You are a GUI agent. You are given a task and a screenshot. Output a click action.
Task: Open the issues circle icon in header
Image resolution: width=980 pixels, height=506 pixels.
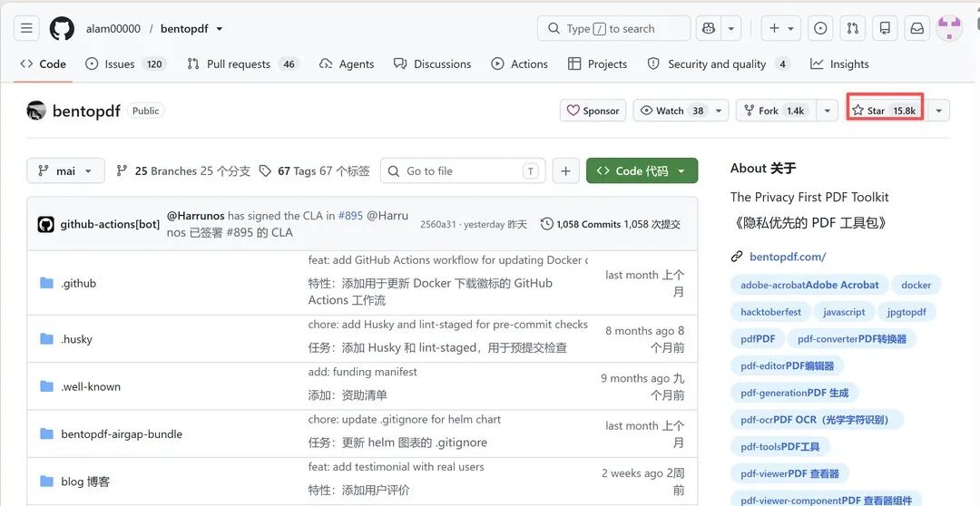820,29
